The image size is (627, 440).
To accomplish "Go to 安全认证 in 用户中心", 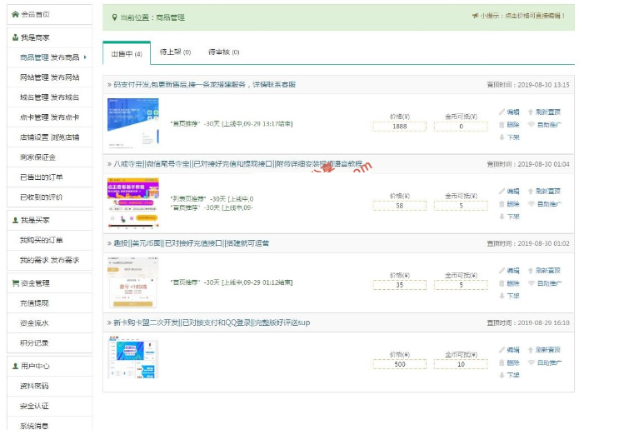I will 34,405.
